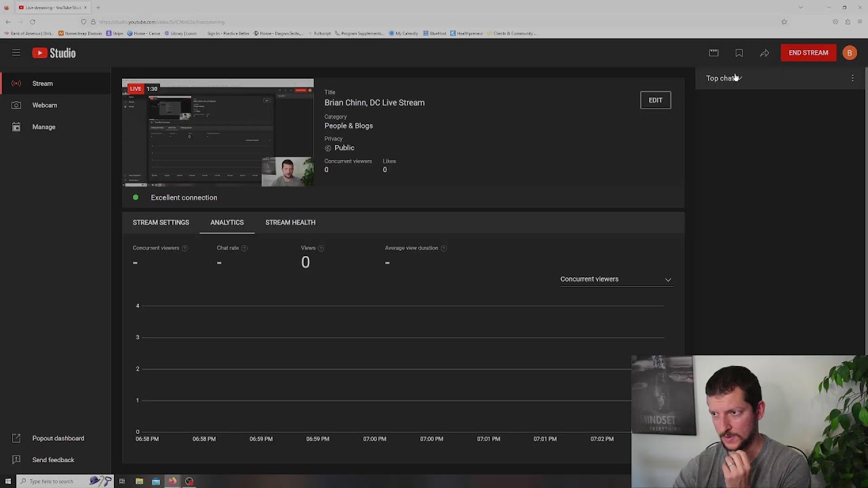Viewport: 868px width, 488px height.
Task: Click the browser address bar URL
Action: [161, 22]
